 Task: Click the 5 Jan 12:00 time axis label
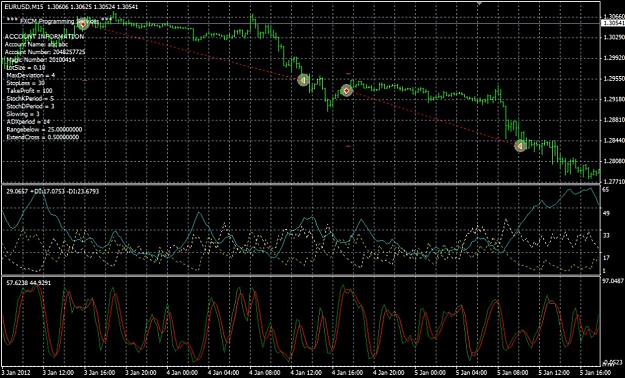[555, 372]
